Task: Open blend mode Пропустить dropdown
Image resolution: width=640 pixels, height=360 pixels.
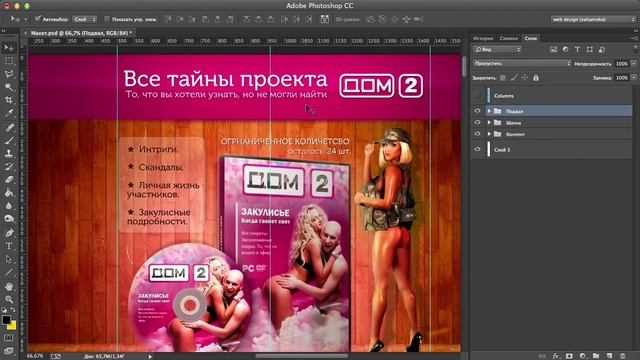Action: (x=522, y=64)
